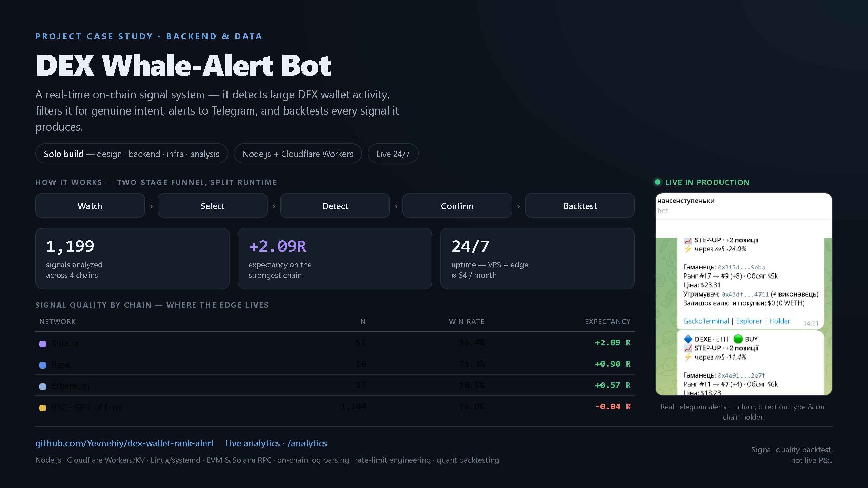Click the holder address 0x43df...4711
The image size is (868, 488).
tap(745, 294)
